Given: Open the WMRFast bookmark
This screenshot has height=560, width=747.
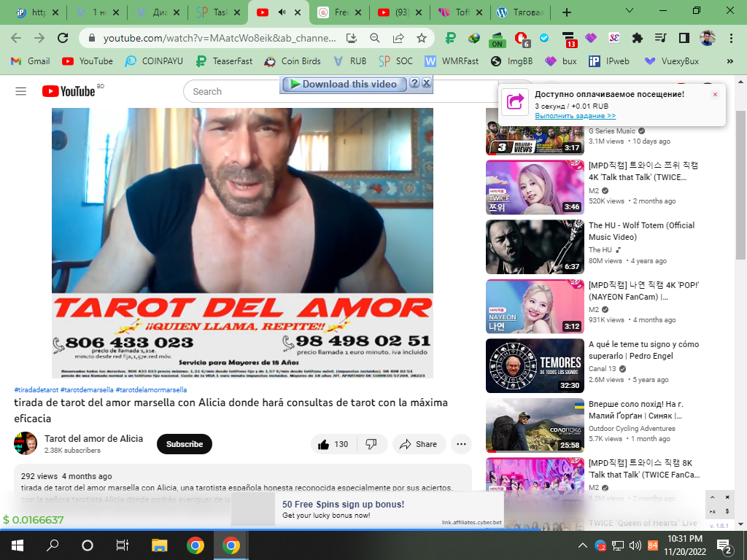Looking at the screenshot, I should (452, 61).
